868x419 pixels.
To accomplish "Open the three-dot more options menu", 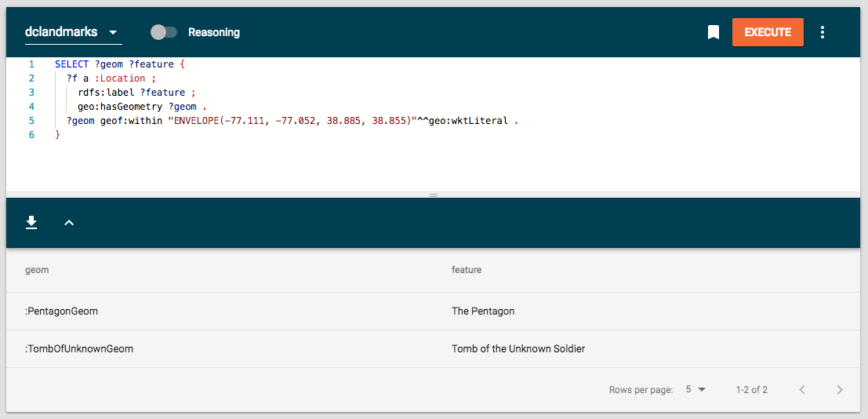I will [822, 32].
